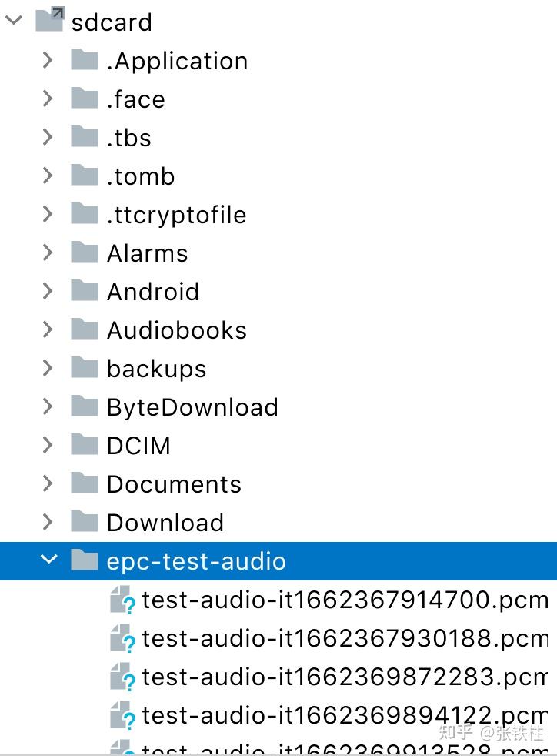Select the .face folder

click(135, 99)
